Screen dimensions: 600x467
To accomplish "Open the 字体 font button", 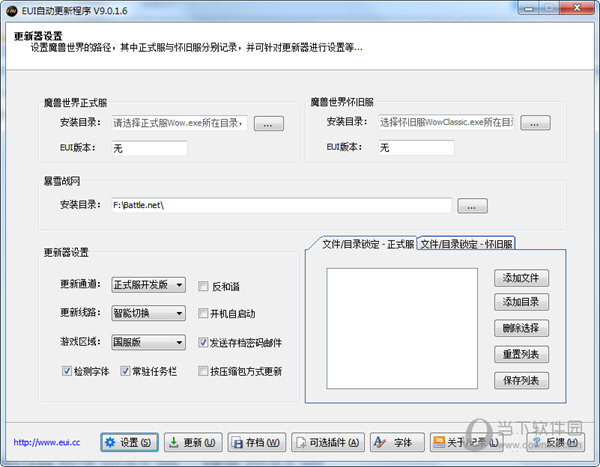I will [x=397, y=443].
